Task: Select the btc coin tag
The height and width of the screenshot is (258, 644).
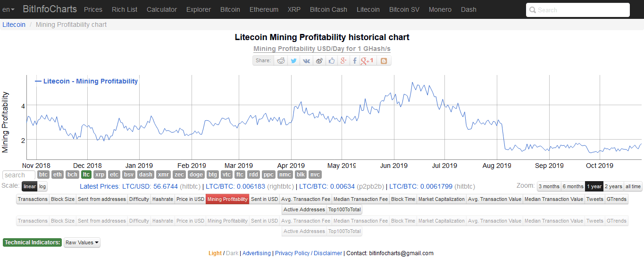Action: [x=43, y=175]
